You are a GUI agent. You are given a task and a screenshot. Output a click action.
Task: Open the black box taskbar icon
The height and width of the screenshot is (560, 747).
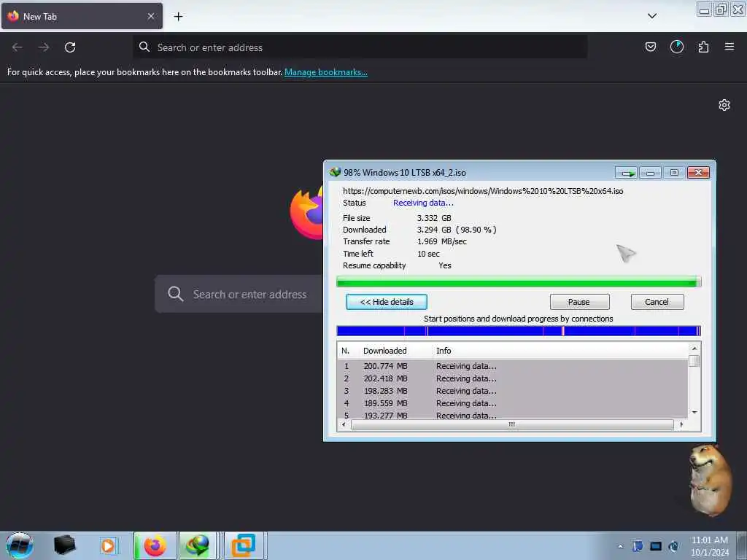click(65, 545)
